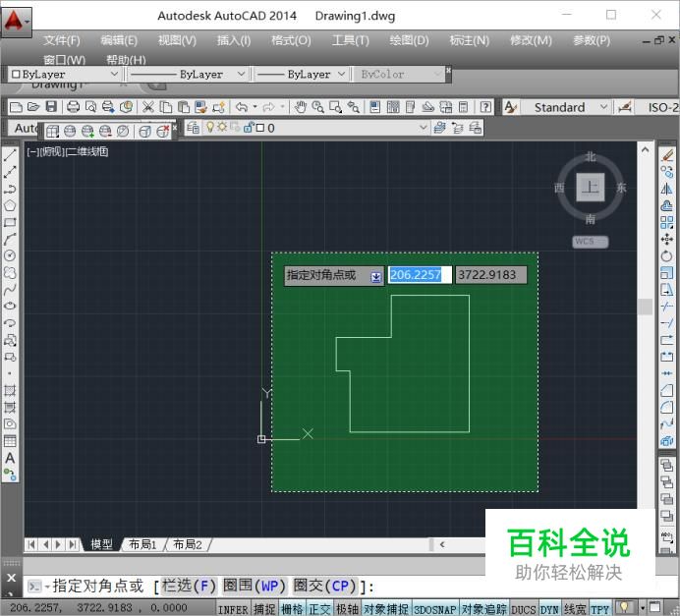
Task: Select the Hatch tool in draw toolbar
Action: click(10, 391)
